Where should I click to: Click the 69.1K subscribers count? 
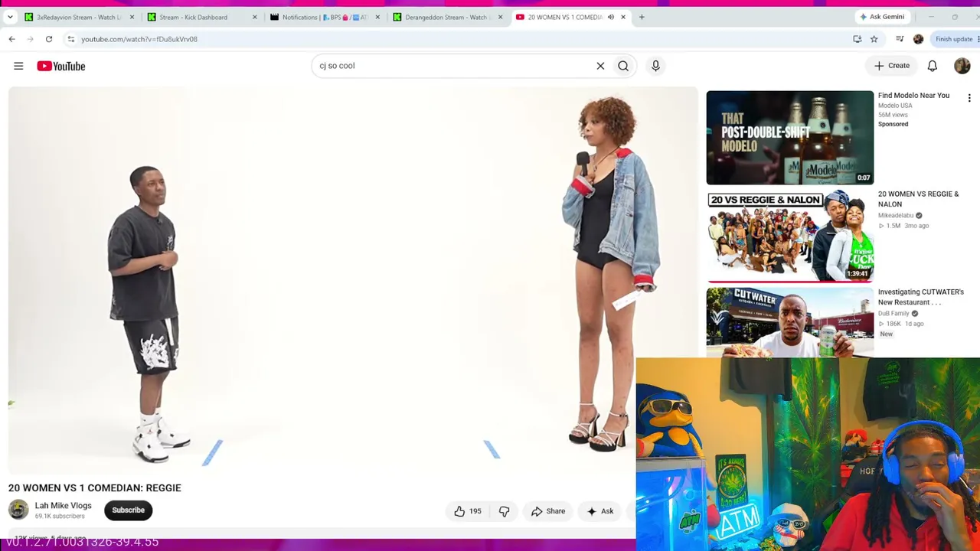60,517
